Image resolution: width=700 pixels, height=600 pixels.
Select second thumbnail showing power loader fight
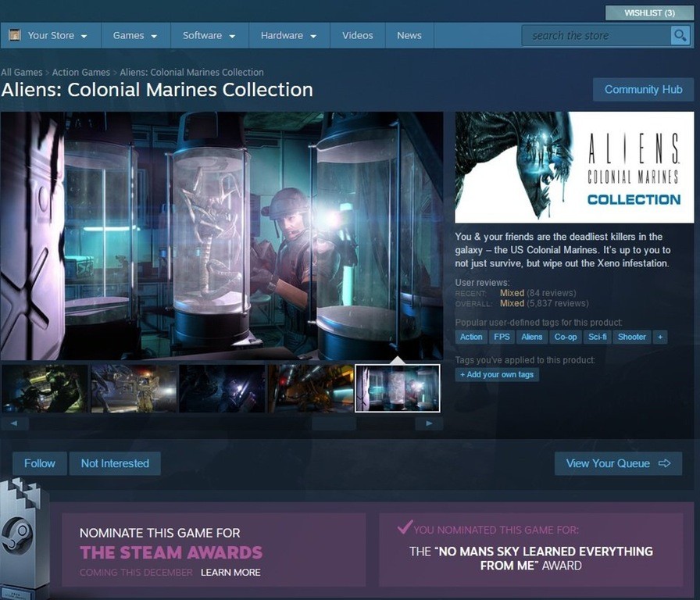(x=134, y=388)
